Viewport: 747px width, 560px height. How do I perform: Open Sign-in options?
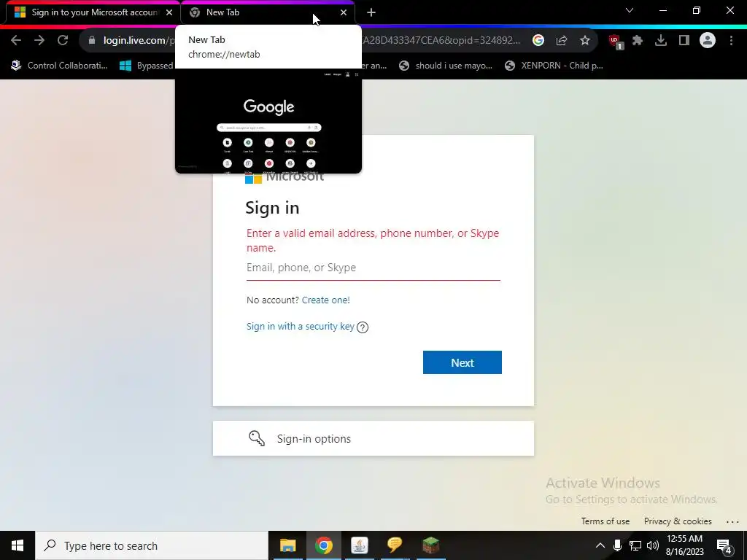click(373, 438)
